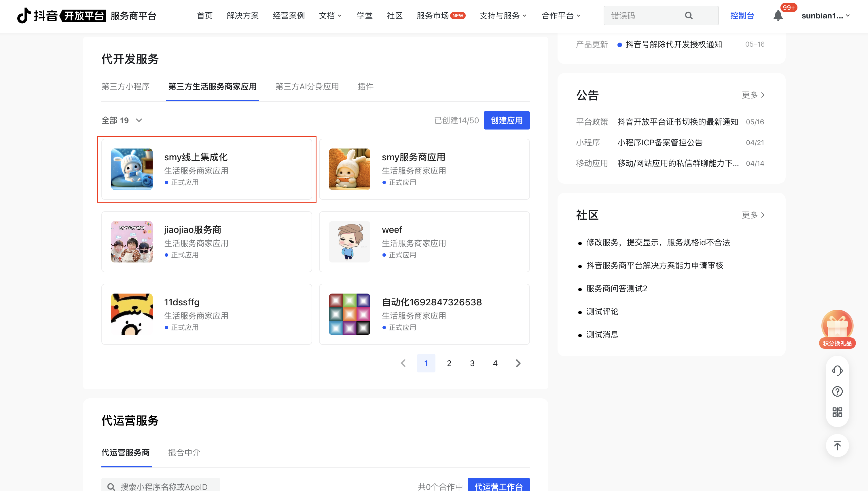Click jiaojiao服务商 app image
Viewport: 868px width, 491px height.
[132, 241]
